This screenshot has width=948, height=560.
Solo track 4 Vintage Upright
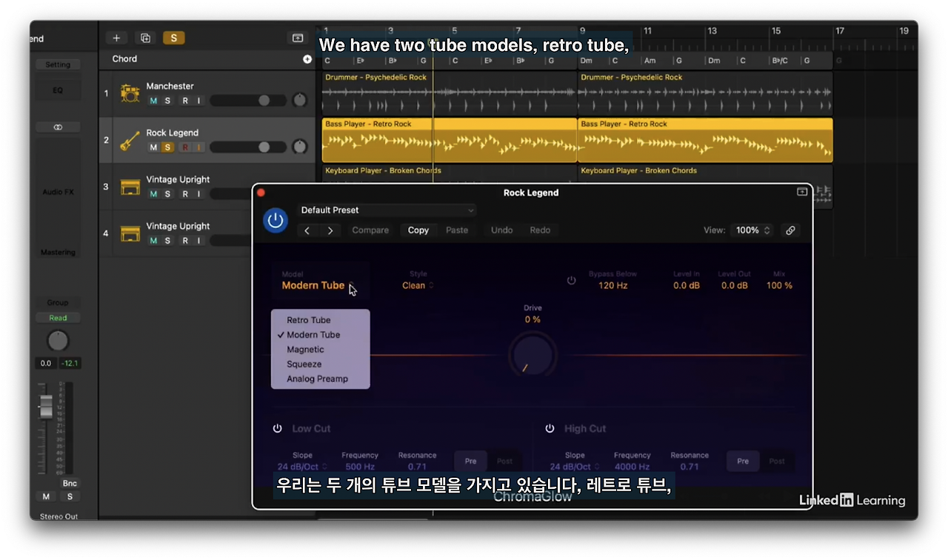click(x=168, y=241)
